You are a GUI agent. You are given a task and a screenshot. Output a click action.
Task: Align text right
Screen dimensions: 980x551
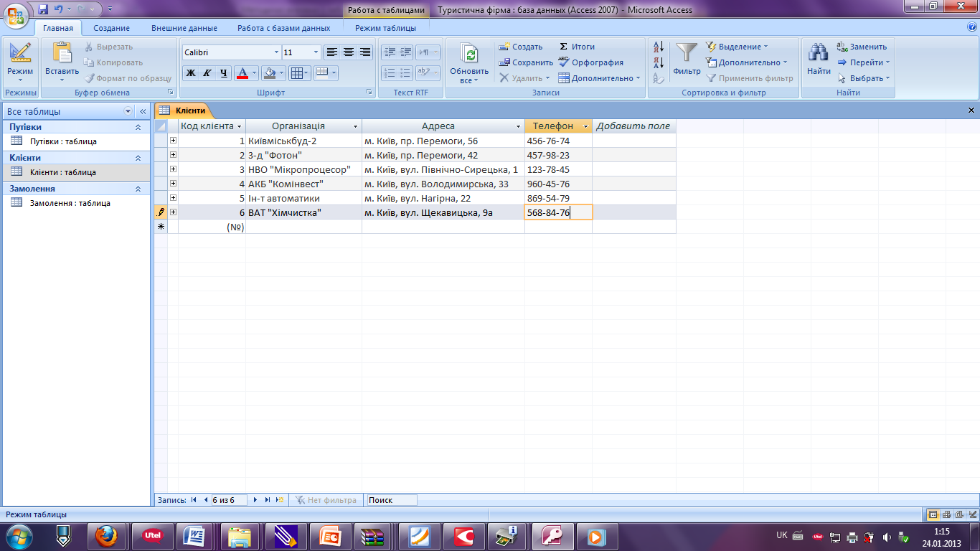click(x=365, y=52)
